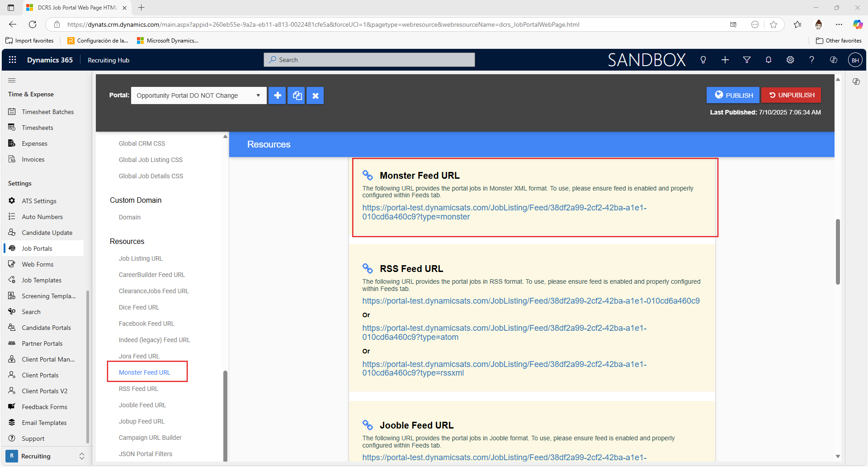Click the Expenses sidebar icon

[x=12, y=143]
